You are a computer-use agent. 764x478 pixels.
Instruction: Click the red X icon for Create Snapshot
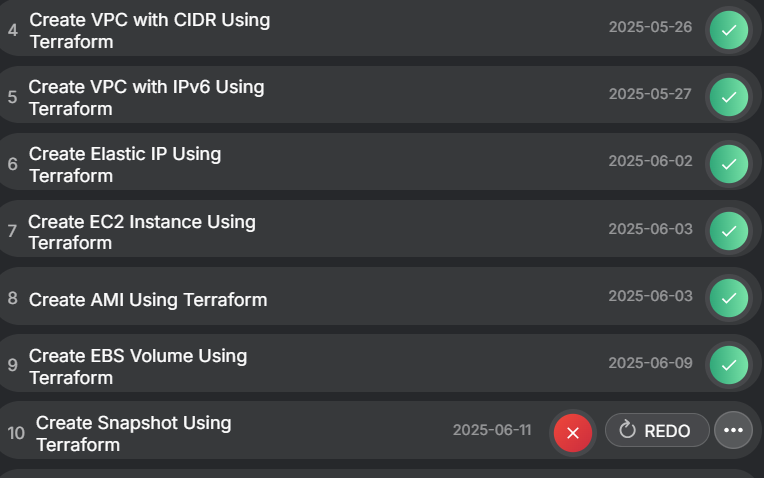[x=573, y=432]
